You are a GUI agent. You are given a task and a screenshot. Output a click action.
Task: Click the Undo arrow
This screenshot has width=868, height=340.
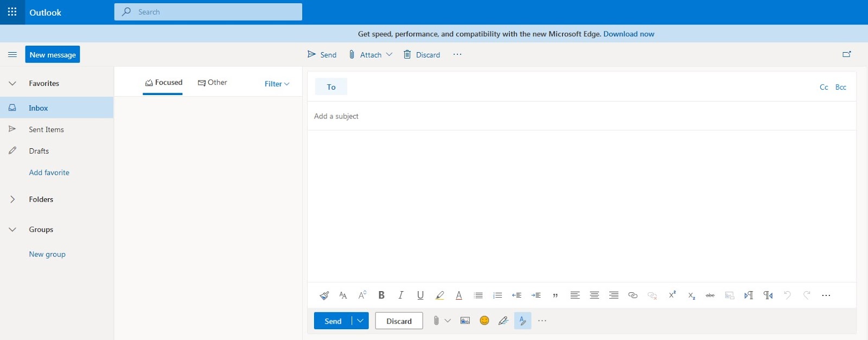click(x=787, y=295)
